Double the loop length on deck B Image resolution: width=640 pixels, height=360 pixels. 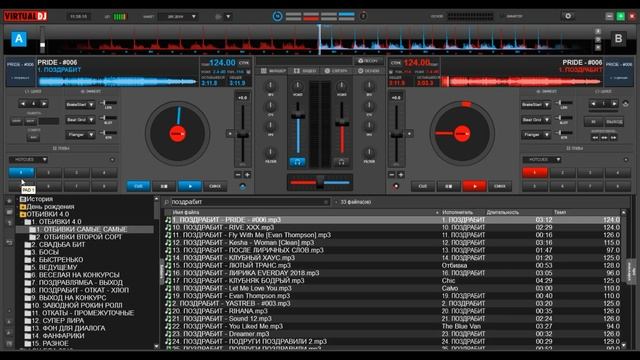pyautogui.click(x=614, y=104)
